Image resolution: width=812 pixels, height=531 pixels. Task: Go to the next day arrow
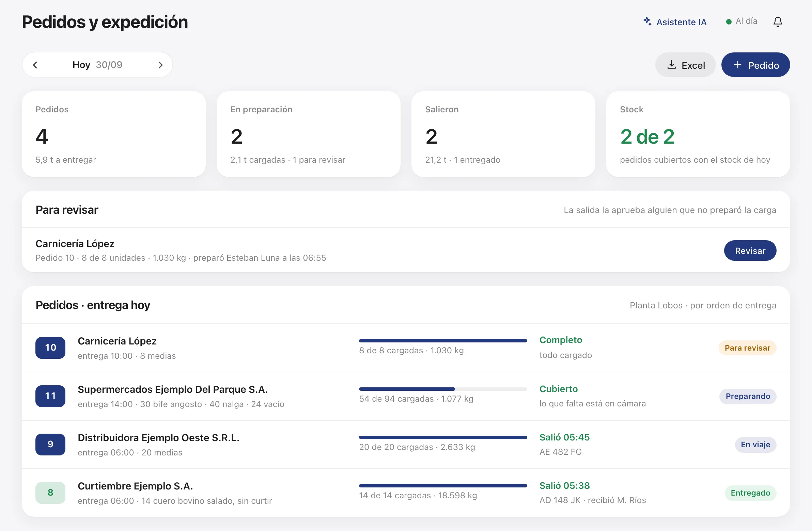[x=160, y=65]
